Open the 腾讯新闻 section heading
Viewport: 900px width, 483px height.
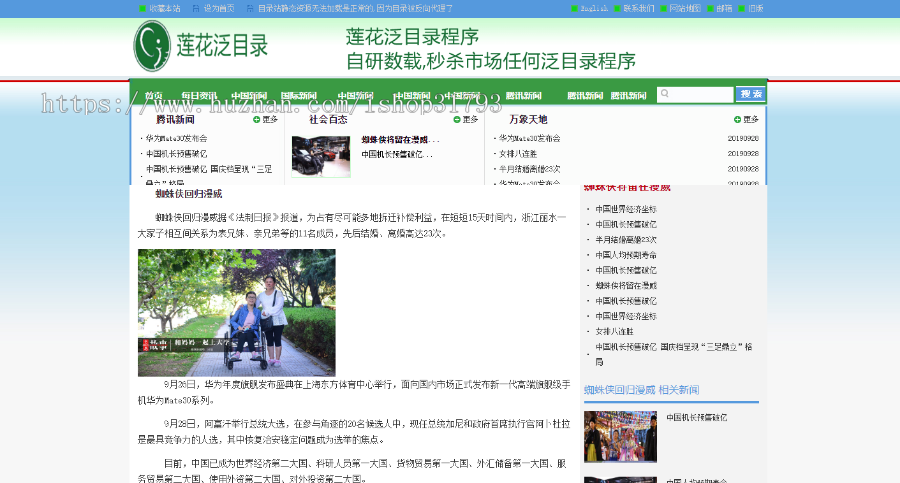(x=175, y=119)
